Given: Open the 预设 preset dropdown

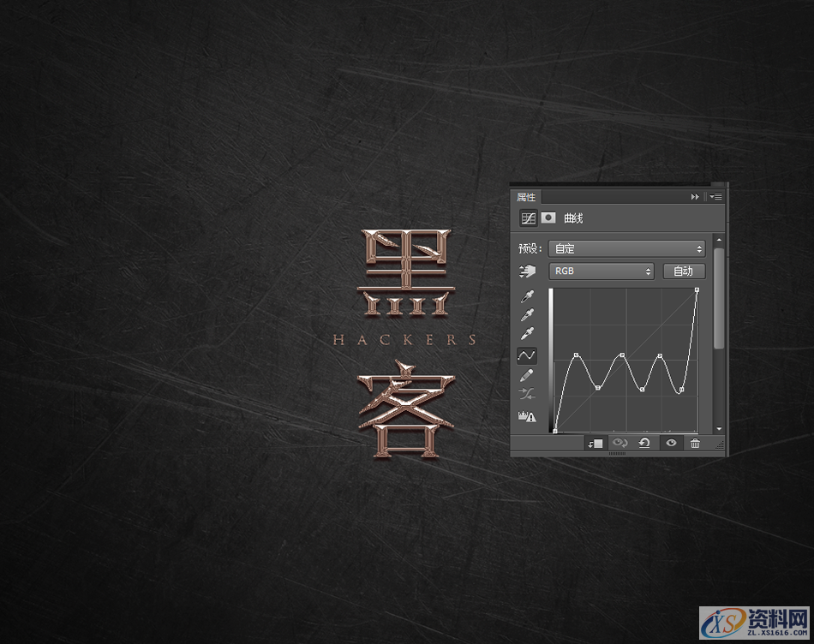Looking at the screenshot, I should pyautogui.click(x=626, y=248).
